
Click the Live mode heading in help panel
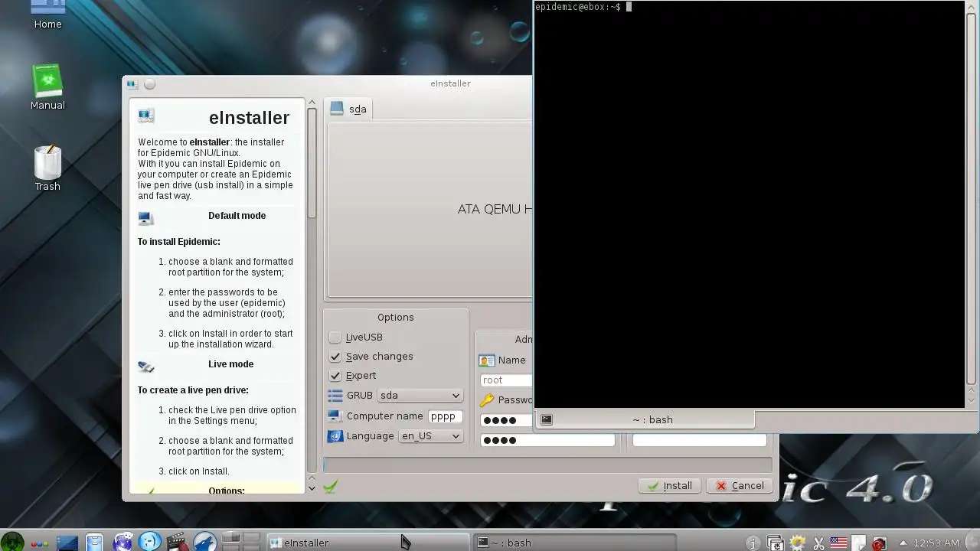click(230, 364)
